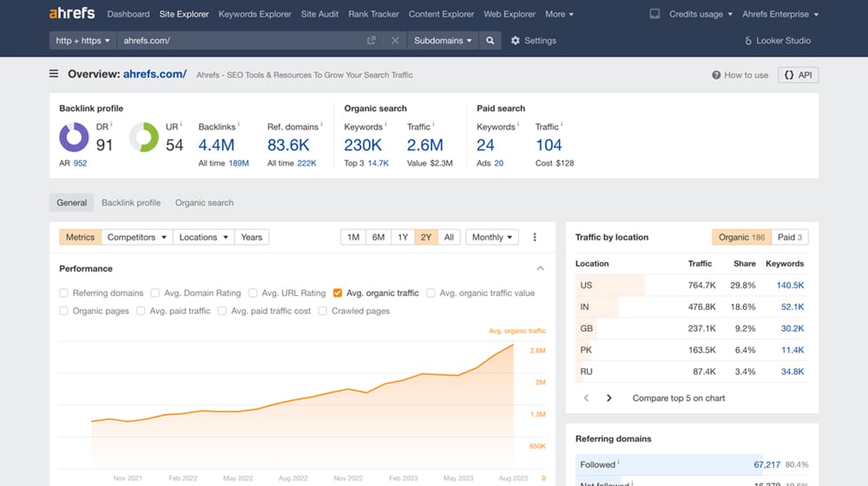This screenshot has width=868, height=486.
Task: Enable Crawled pages checkbox
Action: (x=323, y=311)
